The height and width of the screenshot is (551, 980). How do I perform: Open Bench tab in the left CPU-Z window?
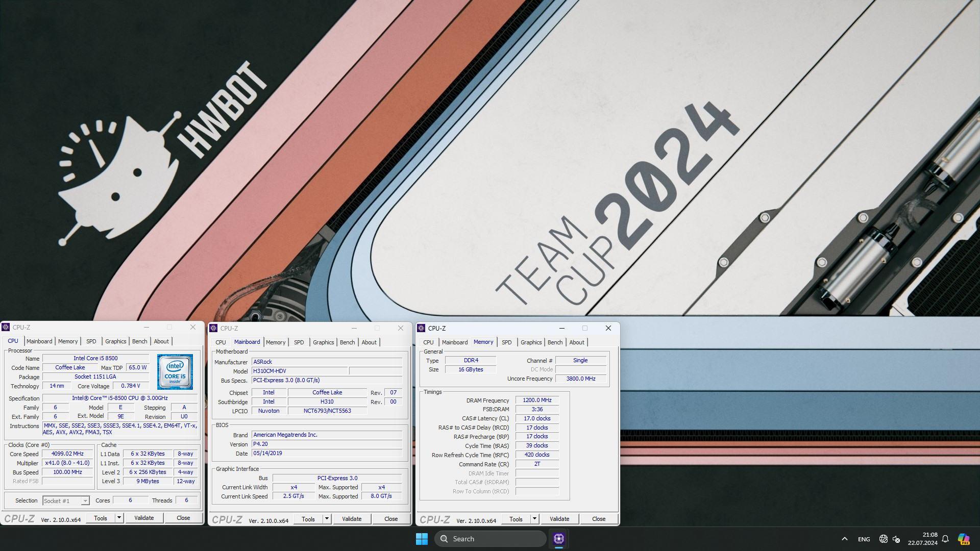pyautogui.click(x=139, y=341)
